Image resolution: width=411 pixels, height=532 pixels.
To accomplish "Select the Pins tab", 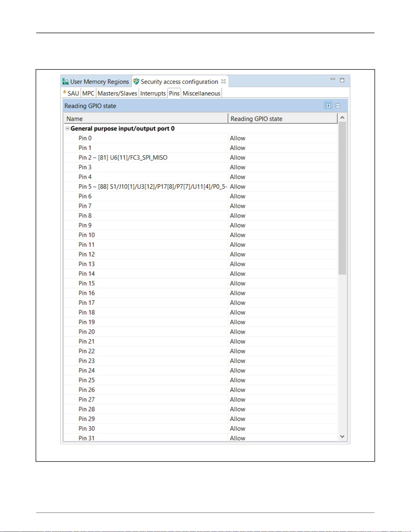I will coord(174,93).
